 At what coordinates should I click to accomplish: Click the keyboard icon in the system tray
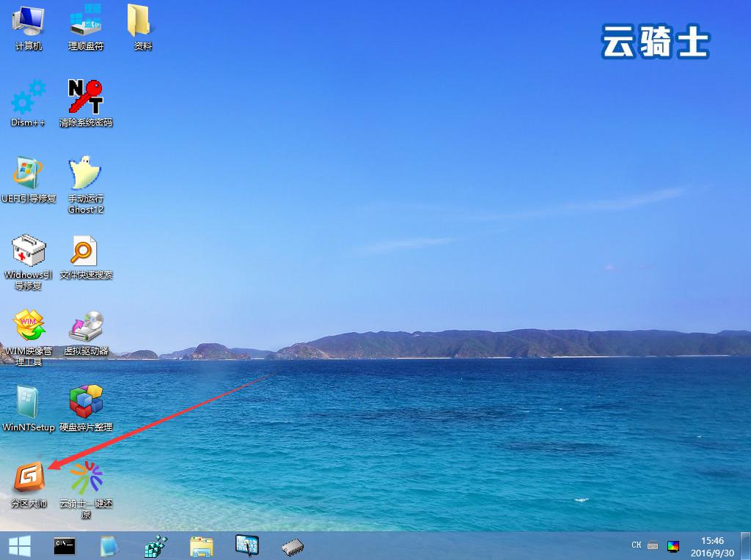click(x=652, y=545)
